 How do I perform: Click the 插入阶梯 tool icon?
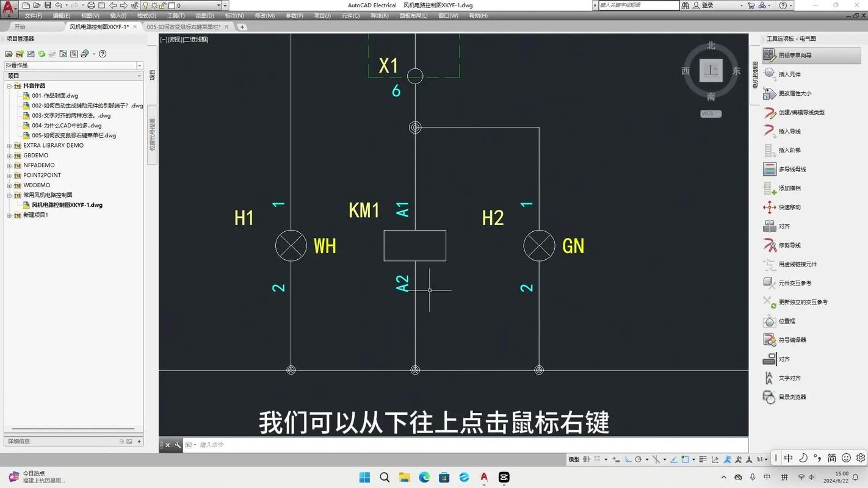769,150
